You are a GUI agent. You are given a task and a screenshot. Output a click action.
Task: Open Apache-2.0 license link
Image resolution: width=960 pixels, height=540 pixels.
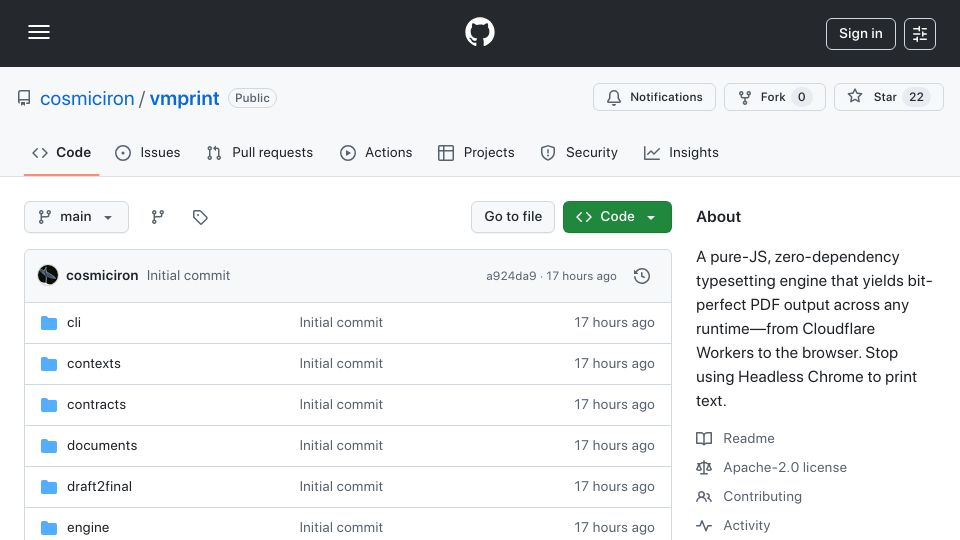pos(785,468)
